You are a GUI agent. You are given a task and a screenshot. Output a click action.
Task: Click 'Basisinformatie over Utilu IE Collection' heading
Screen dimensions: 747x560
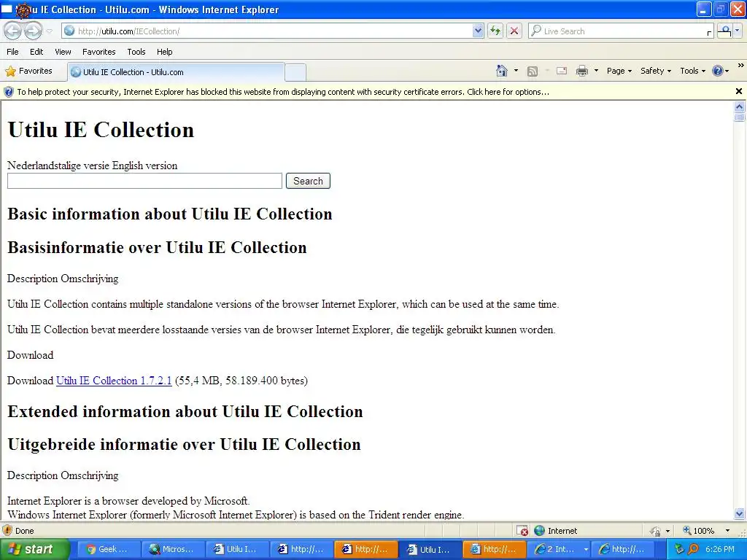(157, 247)
